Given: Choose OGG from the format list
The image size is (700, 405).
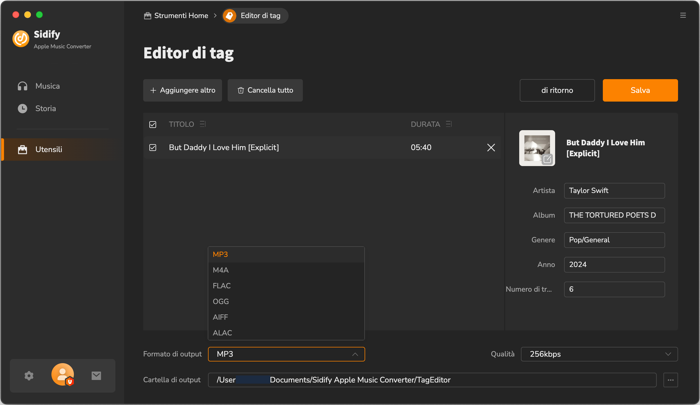Looking at the screenshot, I should tap(286, 301).
